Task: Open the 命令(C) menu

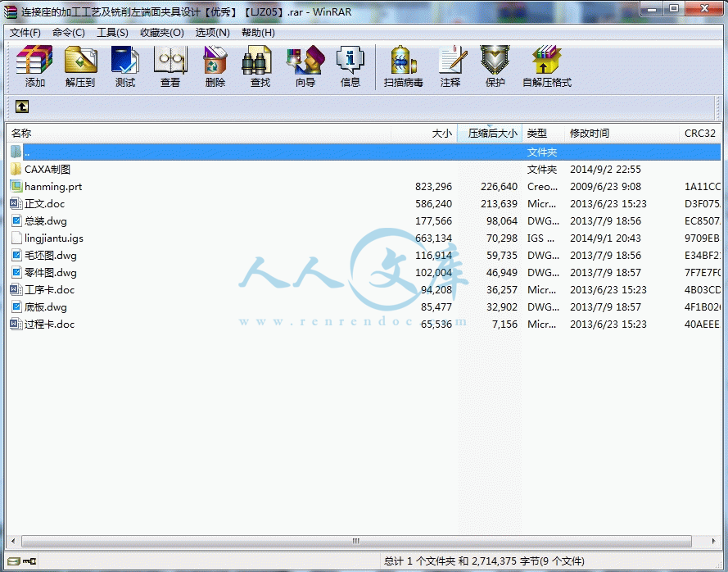Action: click(69, 33)
